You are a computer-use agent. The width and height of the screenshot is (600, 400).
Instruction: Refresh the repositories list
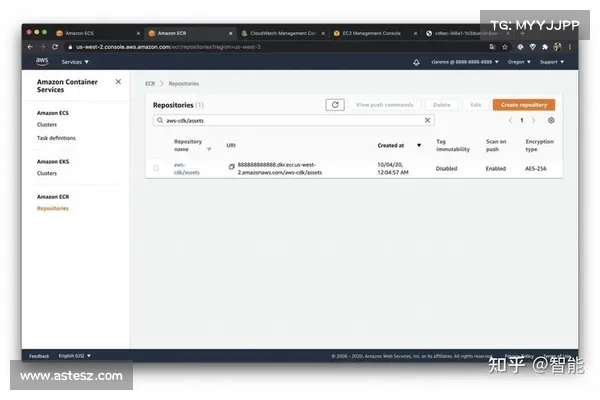click(335, 104)
